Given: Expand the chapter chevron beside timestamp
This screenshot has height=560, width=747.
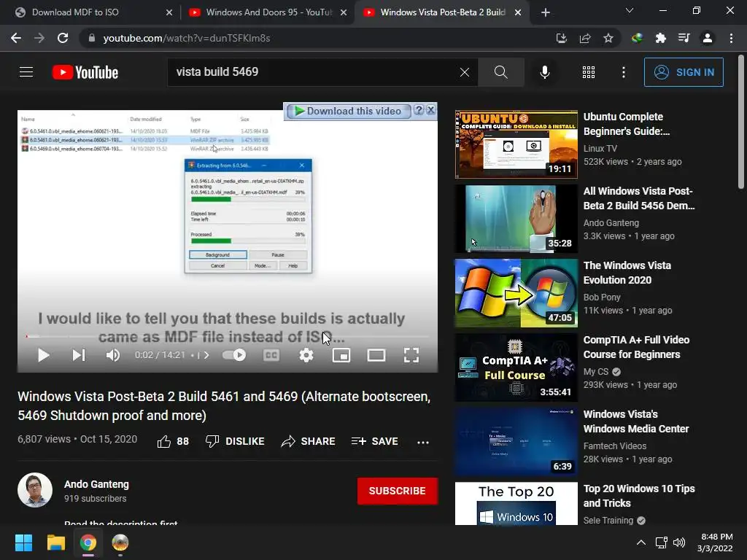Looking at the screenshot, I should pos(206,355).
